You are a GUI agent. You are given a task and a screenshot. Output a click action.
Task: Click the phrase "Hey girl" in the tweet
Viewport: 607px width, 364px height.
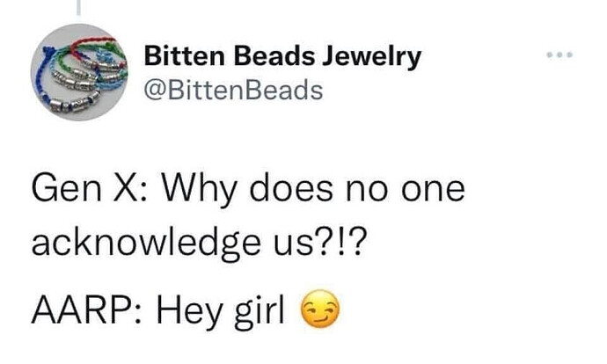point(221,312)
